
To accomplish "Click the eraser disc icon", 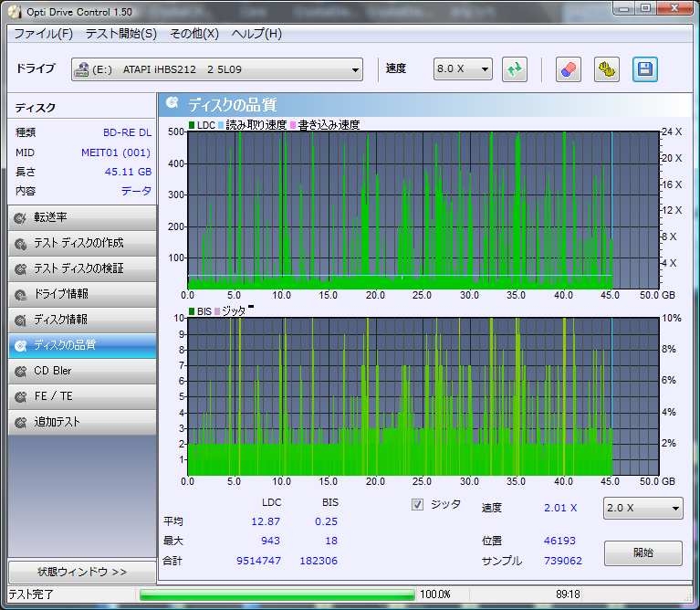I will pos(567,69).
